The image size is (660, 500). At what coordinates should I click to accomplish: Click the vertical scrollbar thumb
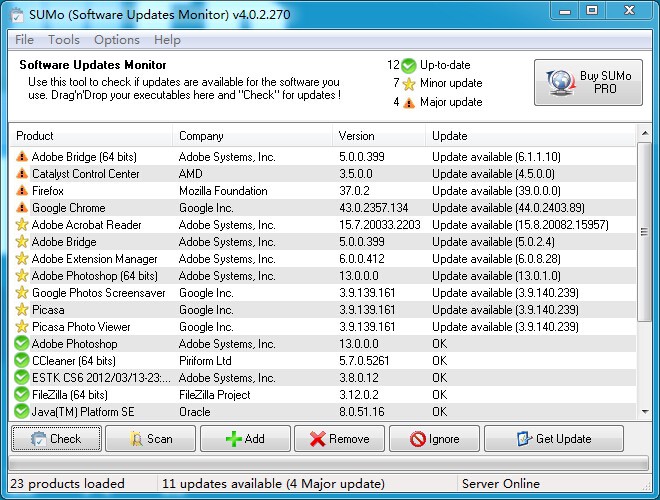coord(644,232)
